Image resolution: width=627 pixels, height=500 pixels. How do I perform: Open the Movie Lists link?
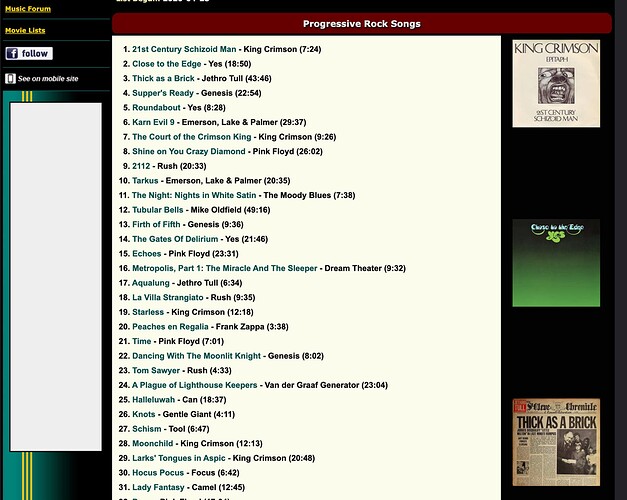click(25, 30)
